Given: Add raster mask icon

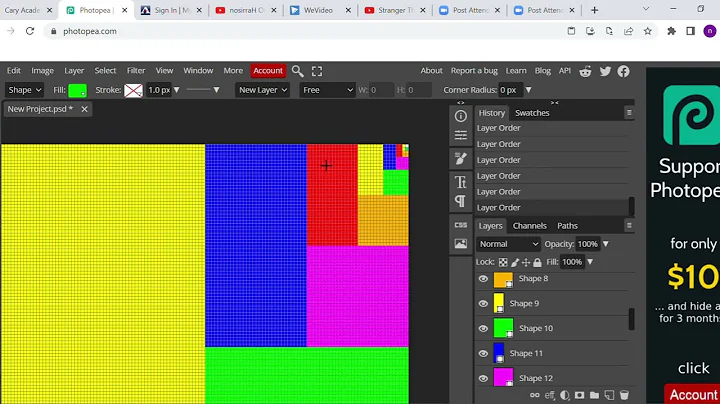Looking at the screenshot, I should pyautogui.click(x=579, y=395).
